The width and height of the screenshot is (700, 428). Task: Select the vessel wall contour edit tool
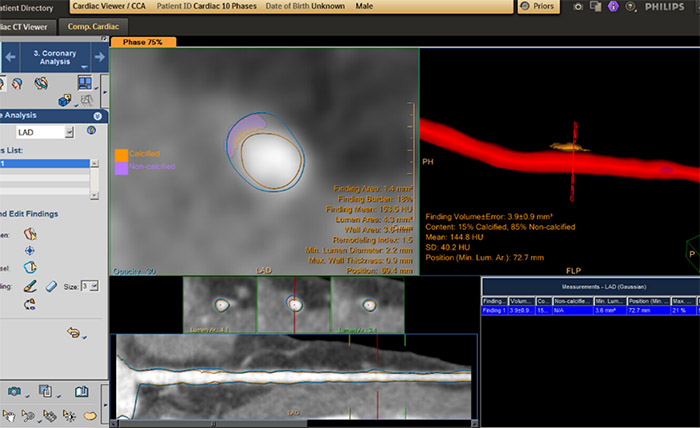pyautogui.click(x=30, y=267)
